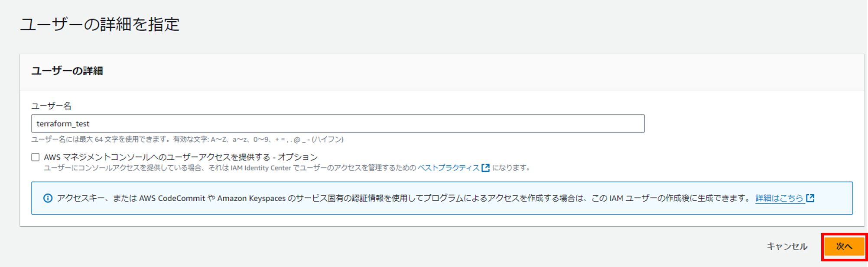Open the 詳細はこちら link
Image resolution: width=868 pixels, height=267 pixels.
coord(779,198)
